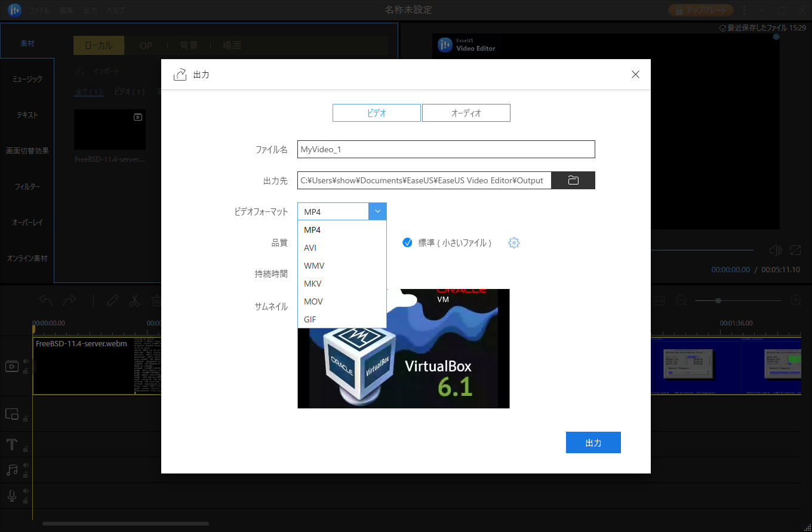Click the preview volume speaker icon
The image size is (812, 532).
click(776, 250)
